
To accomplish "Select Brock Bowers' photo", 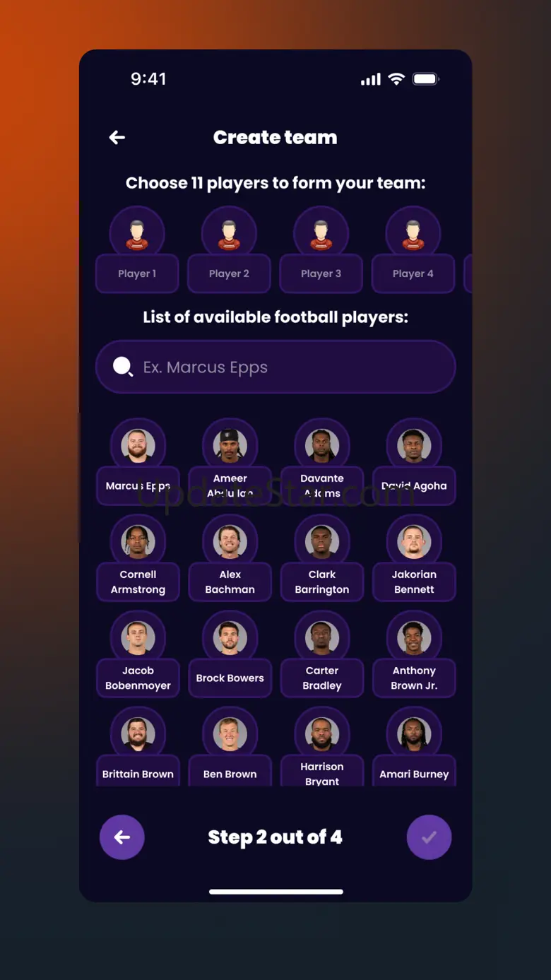I will pos(230,638).
